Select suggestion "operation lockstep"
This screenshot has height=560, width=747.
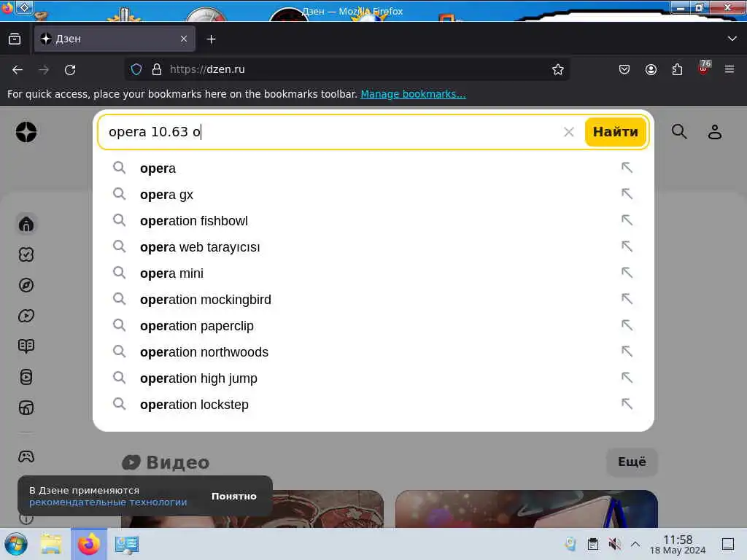(x=373, y=404)
